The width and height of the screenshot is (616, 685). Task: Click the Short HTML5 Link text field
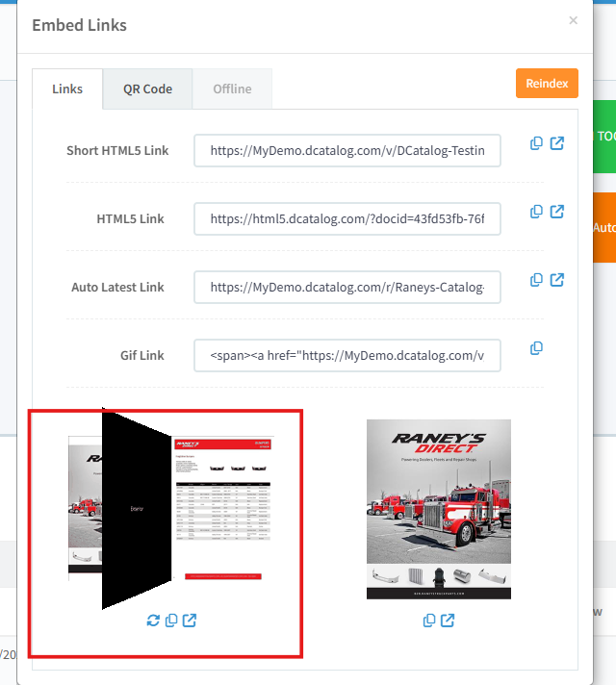[x=346, y=151]
